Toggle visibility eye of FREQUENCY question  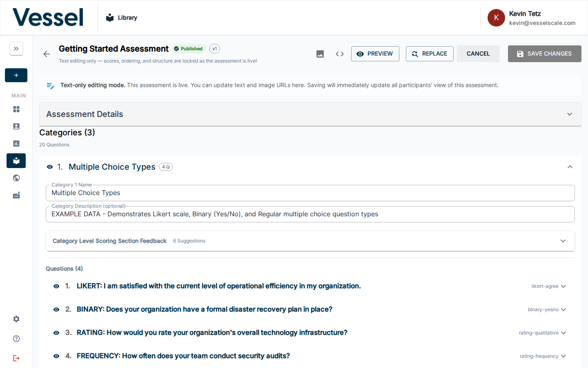(x=56, y=356)
